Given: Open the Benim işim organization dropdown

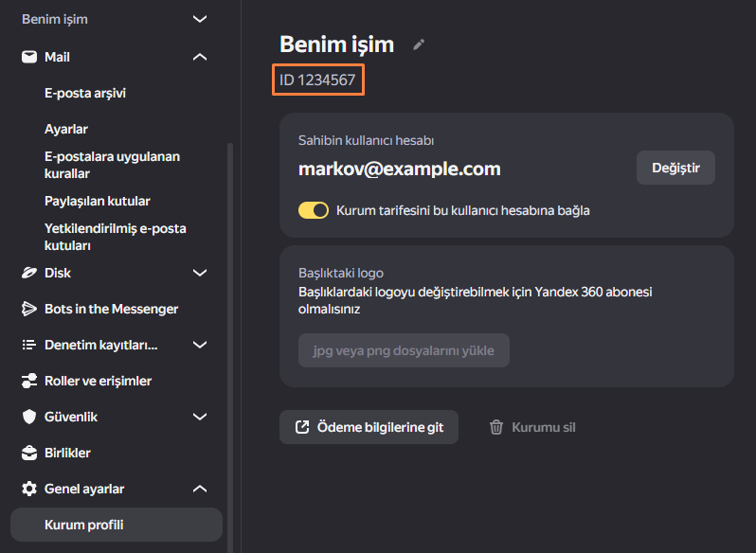Looking at the screenshot, I should pyautogui.click(x=115, y=19).
